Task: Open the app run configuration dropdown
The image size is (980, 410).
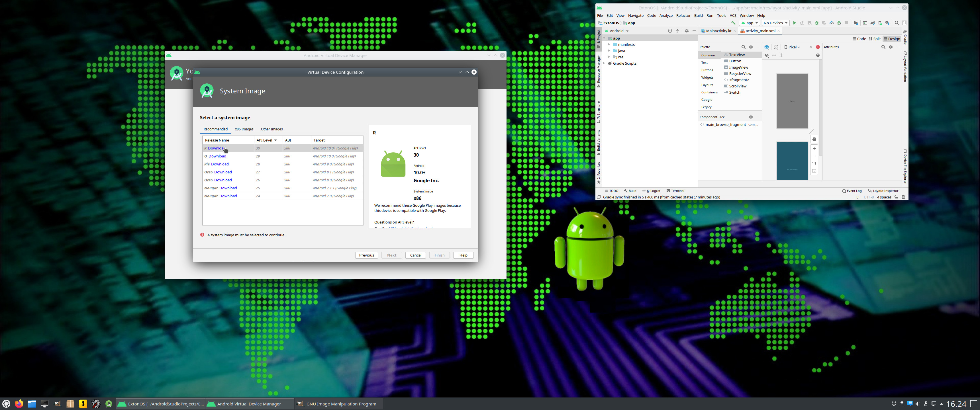Action: [x=750, y=23]
